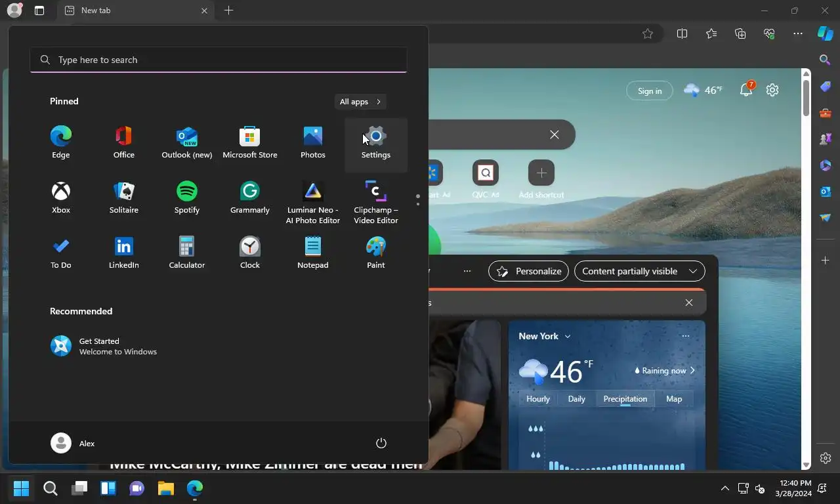Open the Favorites list in Edge
The image size is (840, 504).
coord(711,34)
